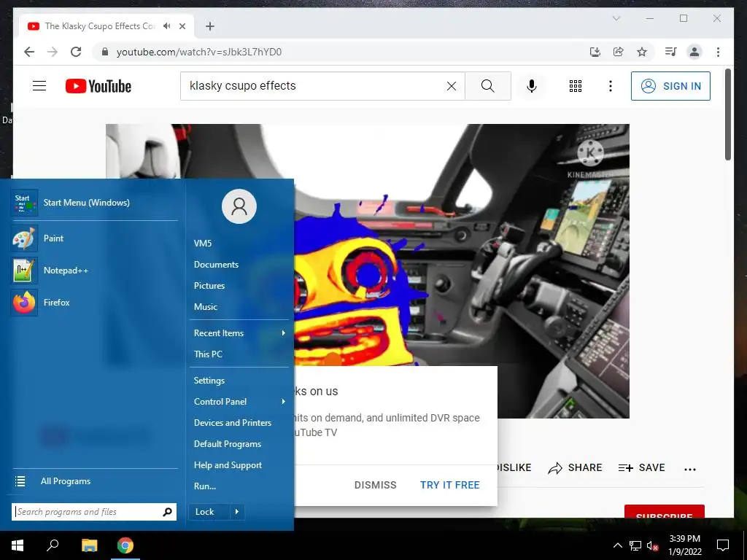This screenshot has width=747, height=560.
Task: Clear the search box with the X
Action: (451, 86)
